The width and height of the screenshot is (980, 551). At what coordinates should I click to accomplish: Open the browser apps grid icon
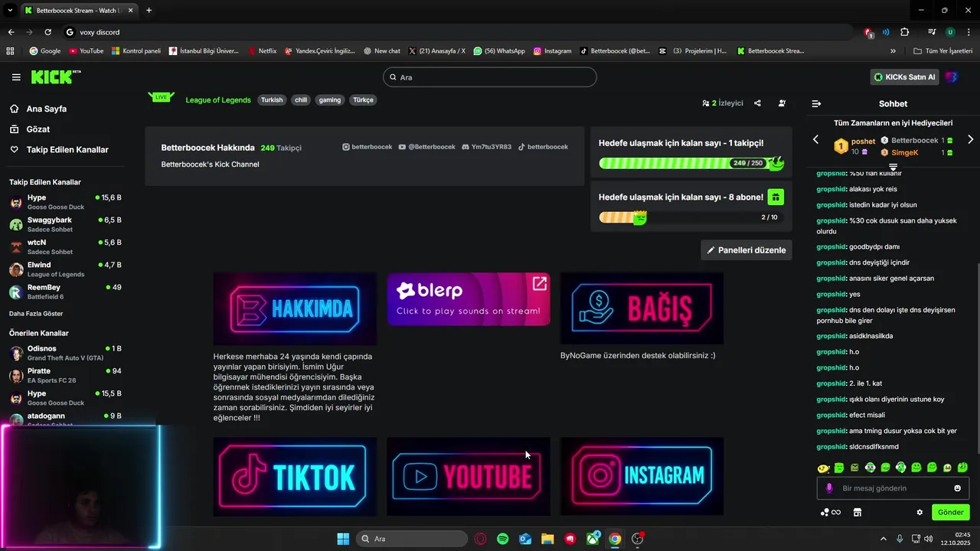(10, 51)
